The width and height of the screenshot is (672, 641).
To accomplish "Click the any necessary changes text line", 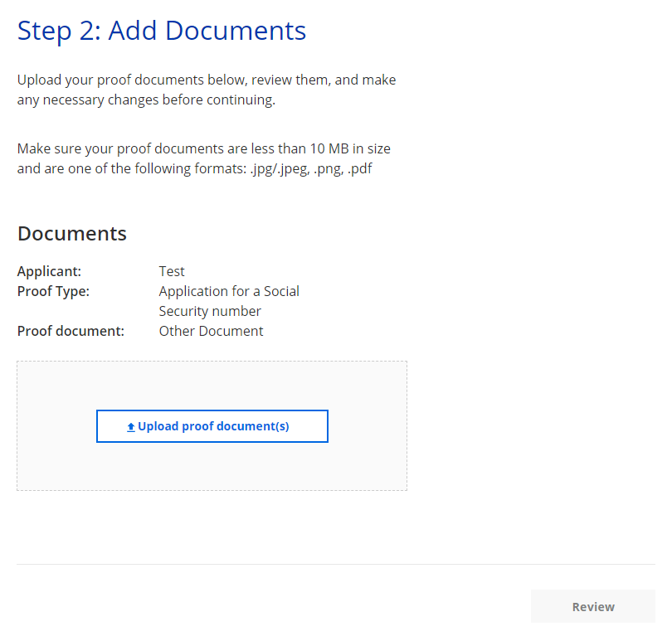I will click(x=145, y=100).
